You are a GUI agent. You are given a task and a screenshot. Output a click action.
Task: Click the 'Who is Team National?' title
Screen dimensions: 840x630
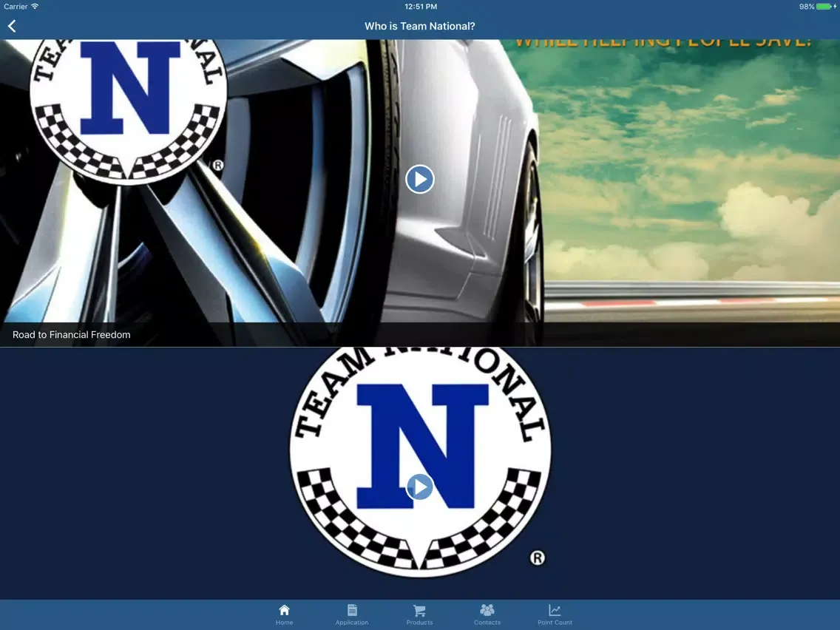coord(419,27)
